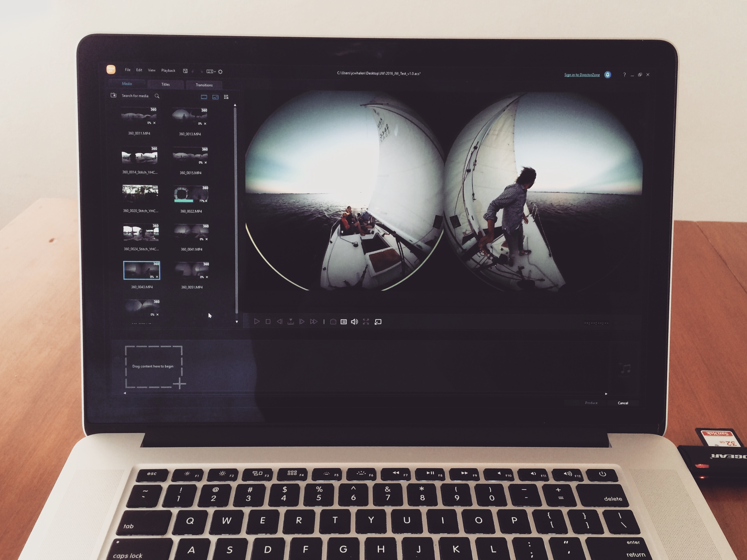Click storyboard scroll left arrow
This screenshot has height=560, width=747.
tap(124, 393)
